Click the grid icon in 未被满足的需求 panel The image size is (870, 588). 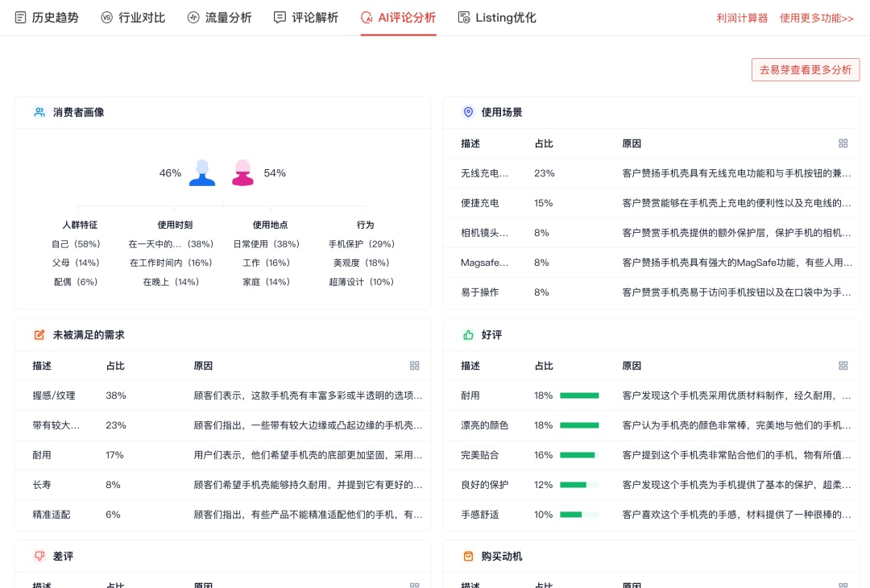(x=414, y=366)
